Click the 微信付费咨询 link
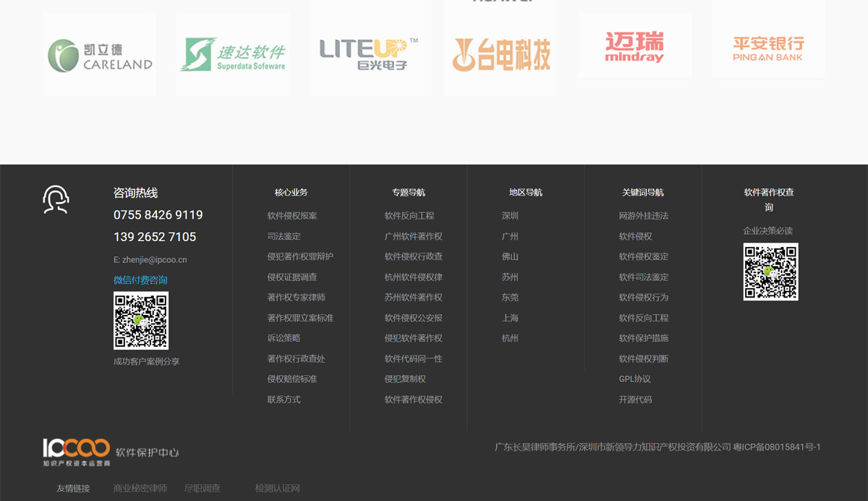 [x=140, y=279]
